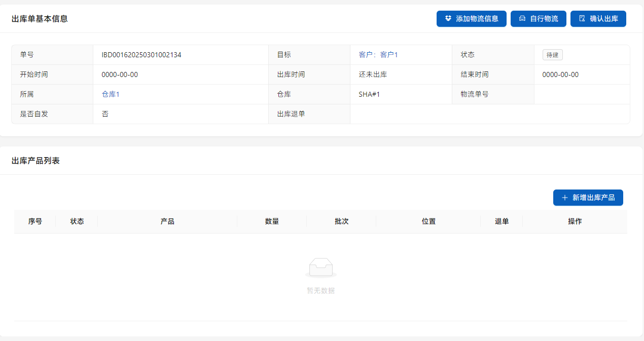Screen dimensions: 644x341
Task: Click the 数量 column header
Action: point(272,221)
